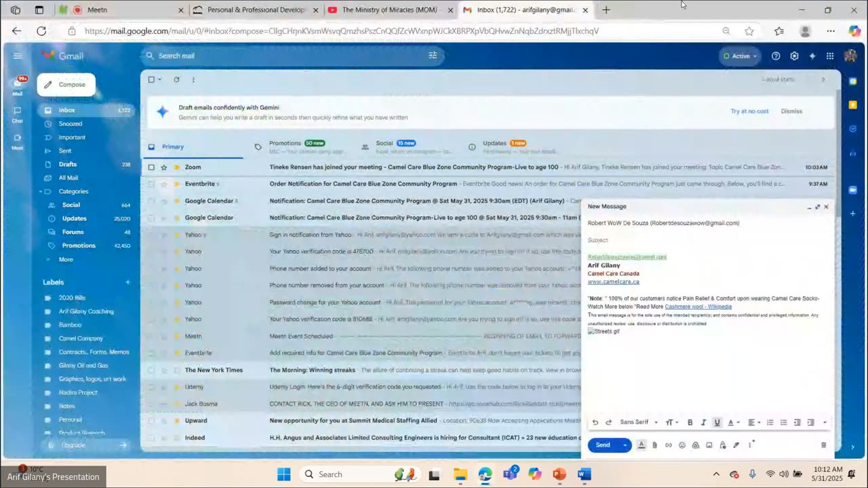Toggle formatting options next to Send
This screenshot has width=868, height=488.
(642, 445)
